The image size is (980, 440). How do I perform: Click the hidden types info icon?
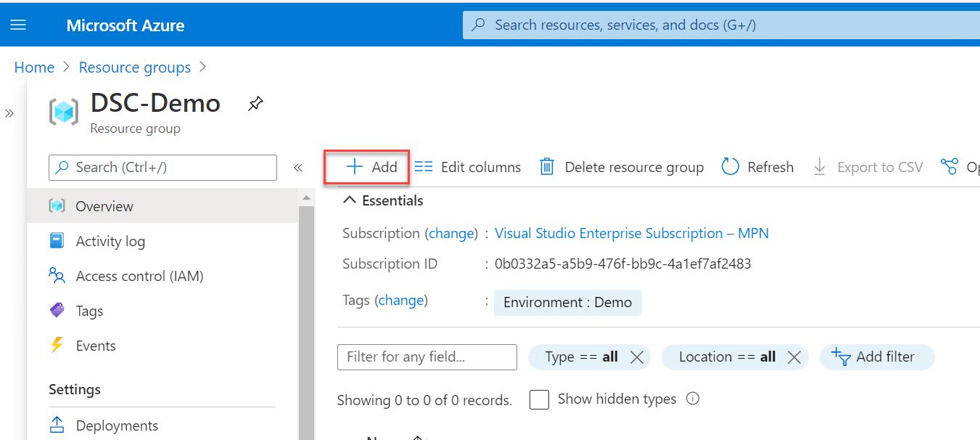point(693,399)
